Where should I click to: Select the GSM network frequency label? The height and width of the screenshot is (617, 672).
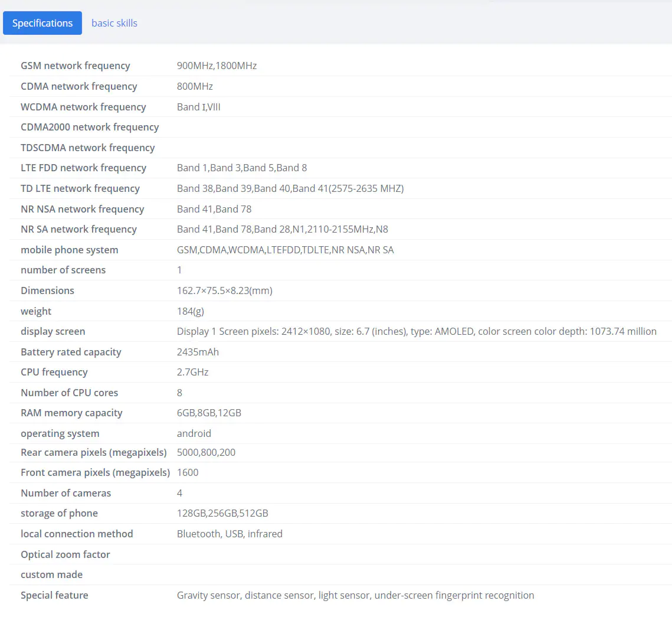tap(76, 66)
